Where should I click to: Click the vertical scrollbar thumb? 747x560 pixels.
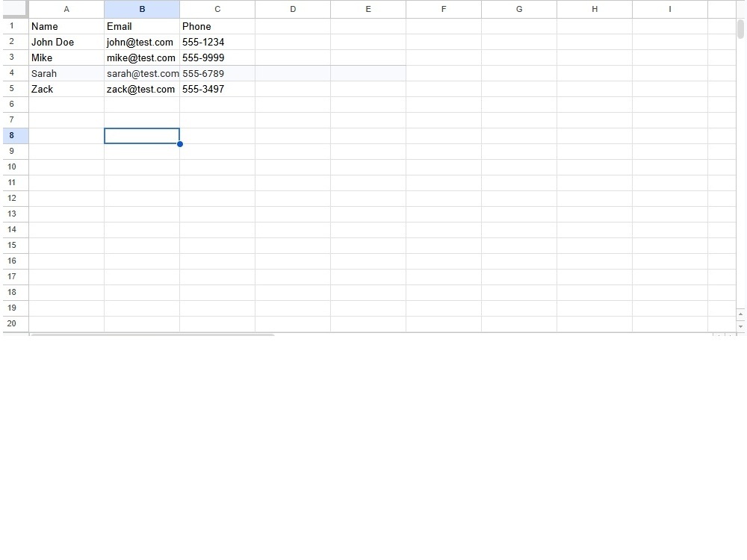coord(740,30)
